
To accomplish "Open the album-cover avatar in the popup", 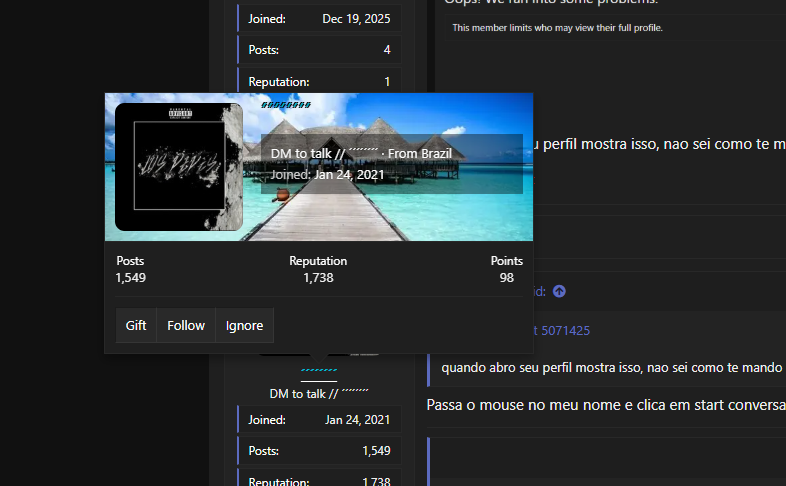I will click(x=179, y=167).
